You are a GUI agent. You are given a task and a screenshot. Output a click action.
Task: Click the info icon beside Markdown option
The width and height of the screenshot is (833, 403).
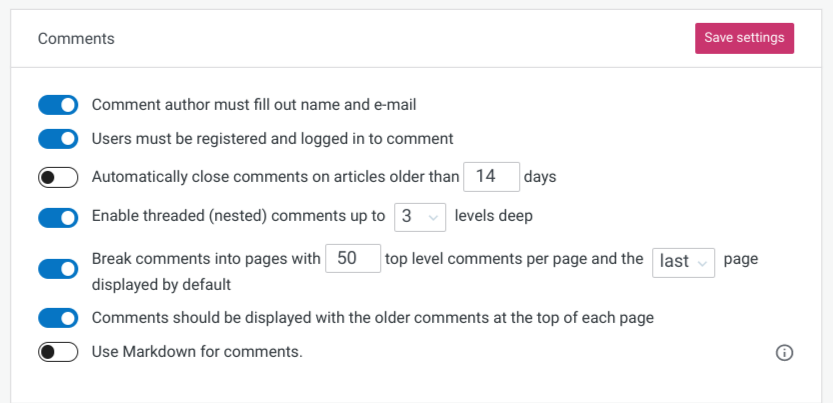(784, 353)
